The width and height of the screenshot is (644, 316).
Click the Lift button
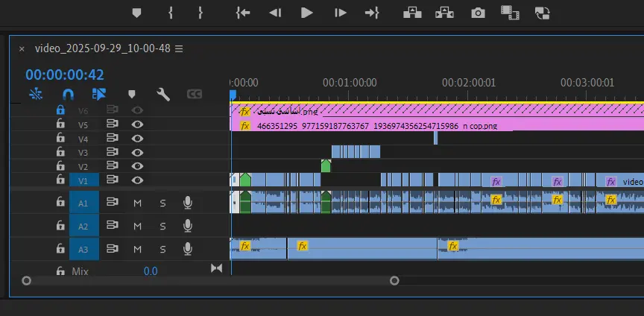(412, 13)
